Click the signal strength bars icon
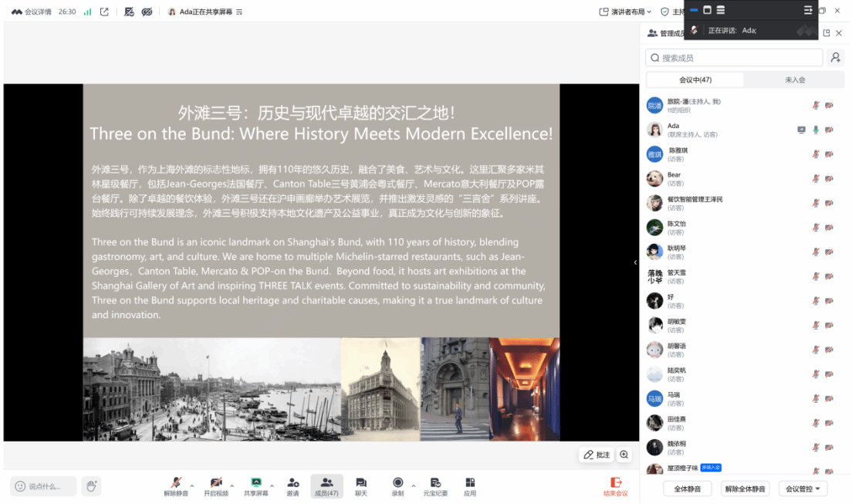 point(87,12)
